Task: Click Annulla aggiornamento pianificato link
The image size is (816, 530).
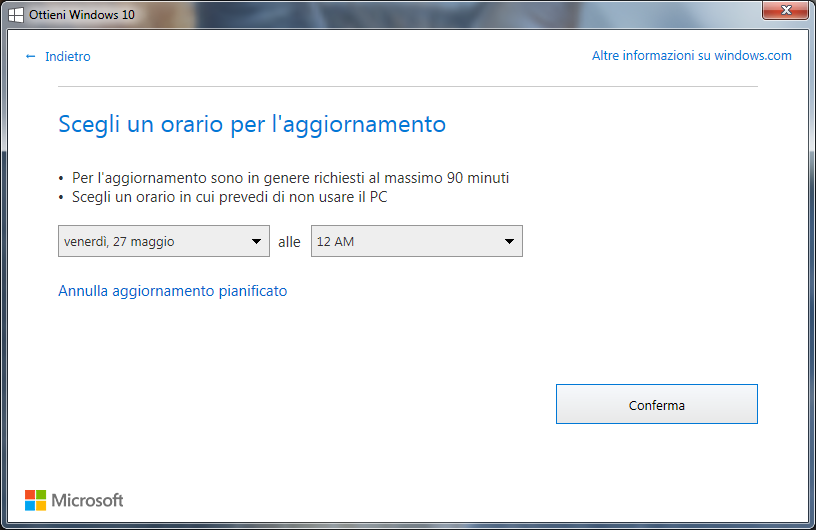Action: (173, 291)
